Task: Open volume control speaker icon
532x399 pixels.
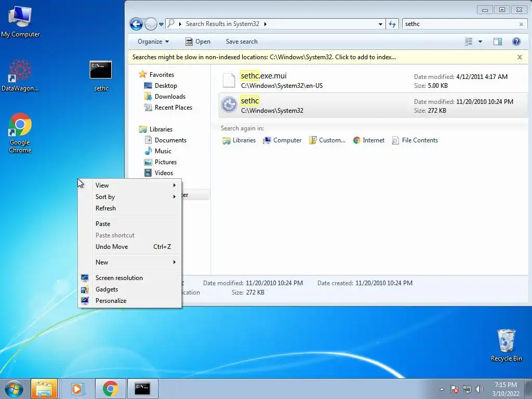Action: point(480,389)
